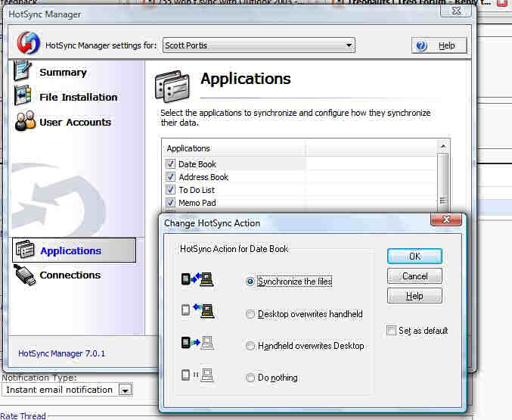Click the Help button in HotSync Manager
Viewport: 512px width, 420px height.
click(x=439, y=45)
